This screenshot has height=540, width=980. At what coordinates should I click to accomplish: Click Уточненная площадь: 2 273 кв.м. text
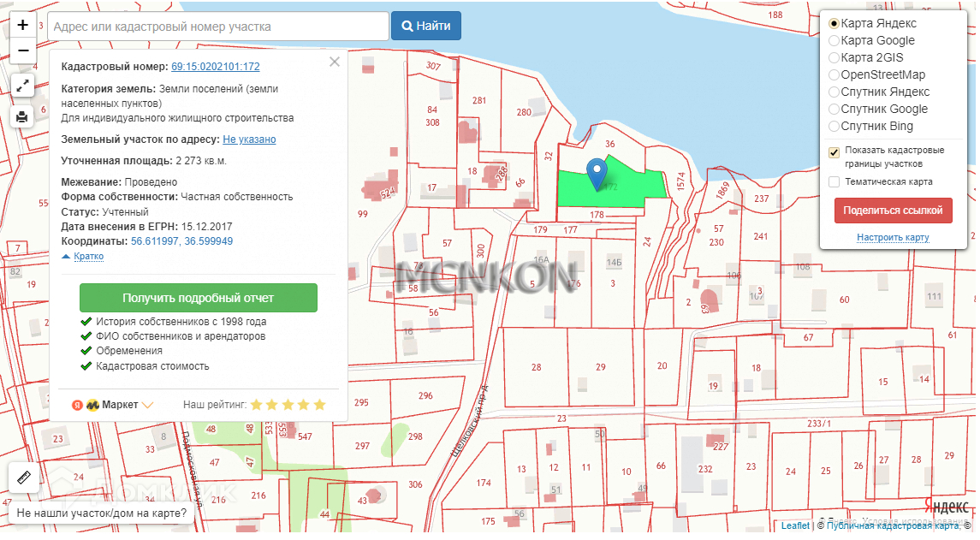point(144,161)
